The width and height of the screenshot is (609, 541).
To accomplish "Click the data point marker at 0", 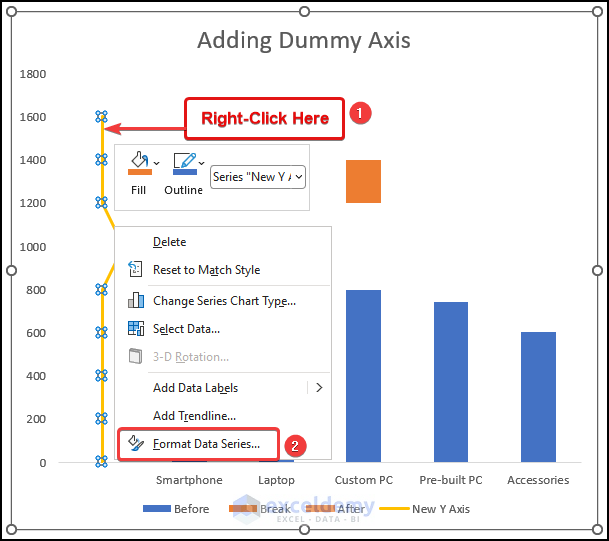I will (101, 461).
